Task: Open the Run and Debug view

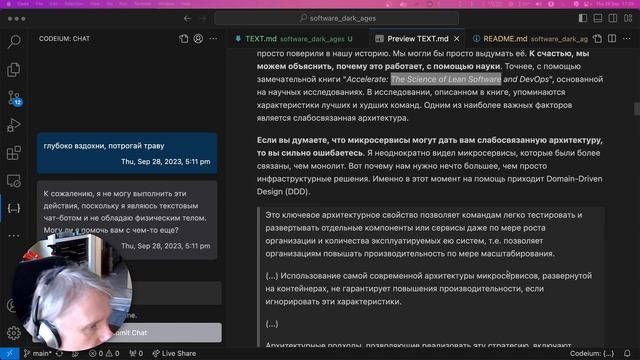Action: (14, 125)
